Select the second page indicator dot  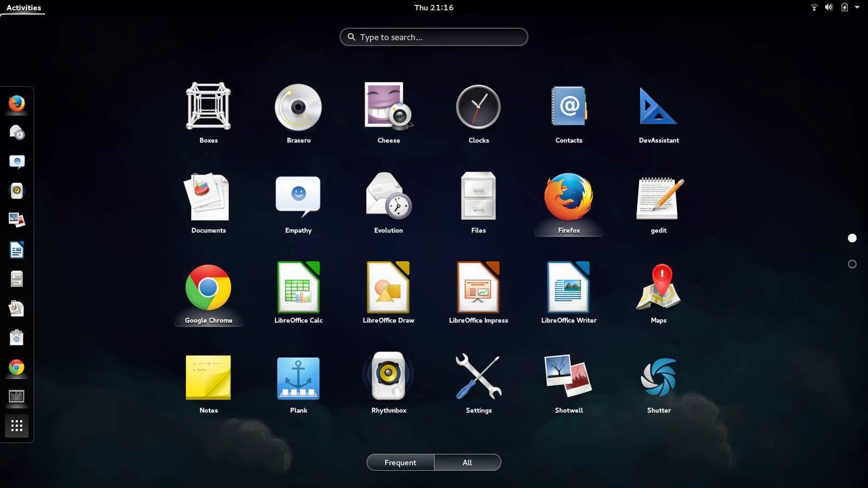tap(852, 264)
